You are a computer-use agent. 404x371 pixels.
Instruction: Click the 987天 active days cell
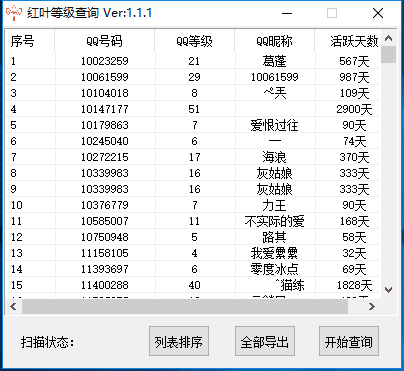tap(354, 77)
